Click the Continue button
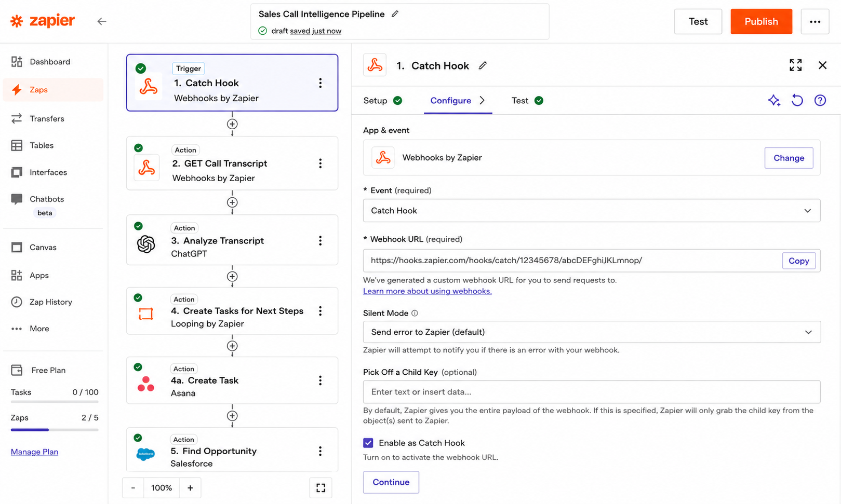The image size is (841, 504). 391,482
